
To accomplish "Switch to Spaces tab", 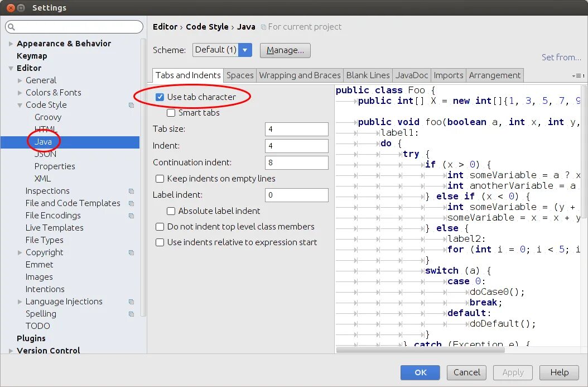I will pyautogui.click(x=240, y=75).
